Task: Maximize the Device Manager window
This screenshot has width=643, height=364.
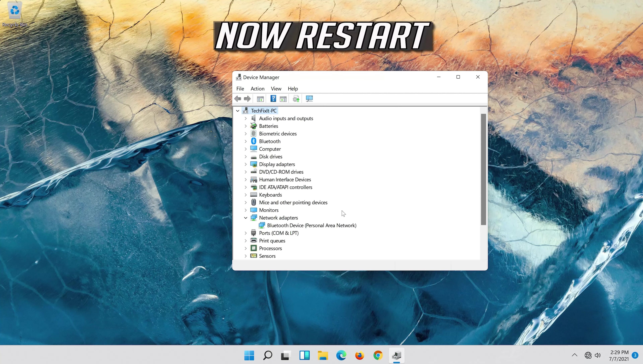Action: click(x=458, y=77)
